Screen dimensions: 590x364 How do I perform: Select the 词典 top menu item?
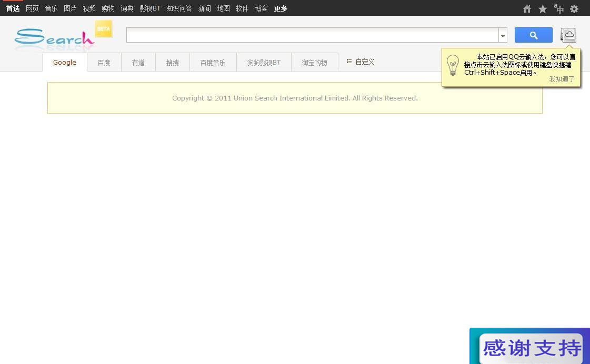(x=127, y=8)
